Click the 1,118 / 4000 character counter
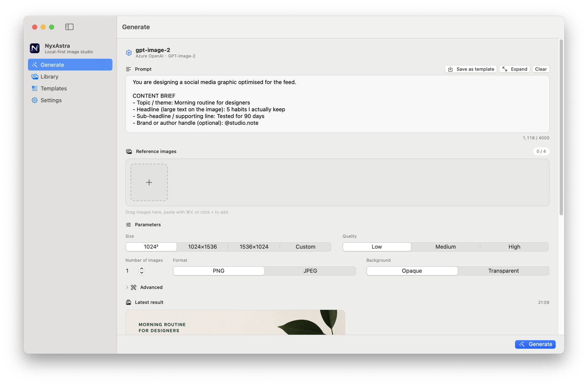 pyautogui.click(x=536, y=138)
